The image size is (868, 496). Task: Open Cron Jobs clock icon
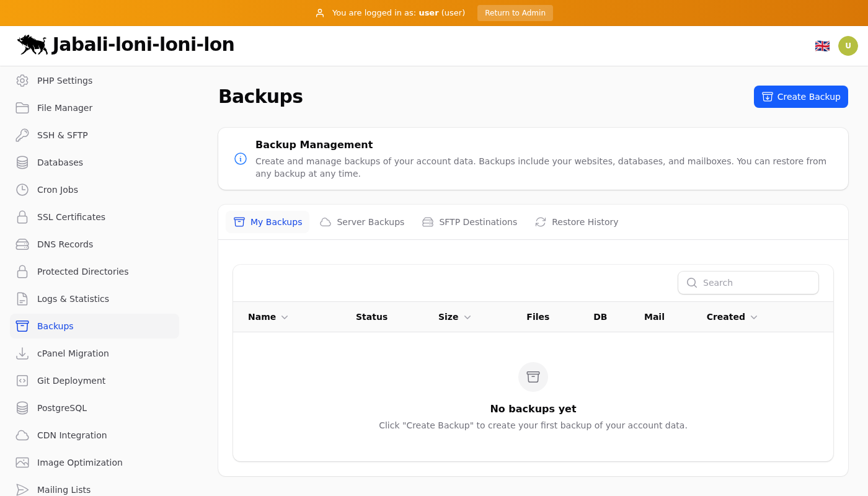[x=22, y=190]
